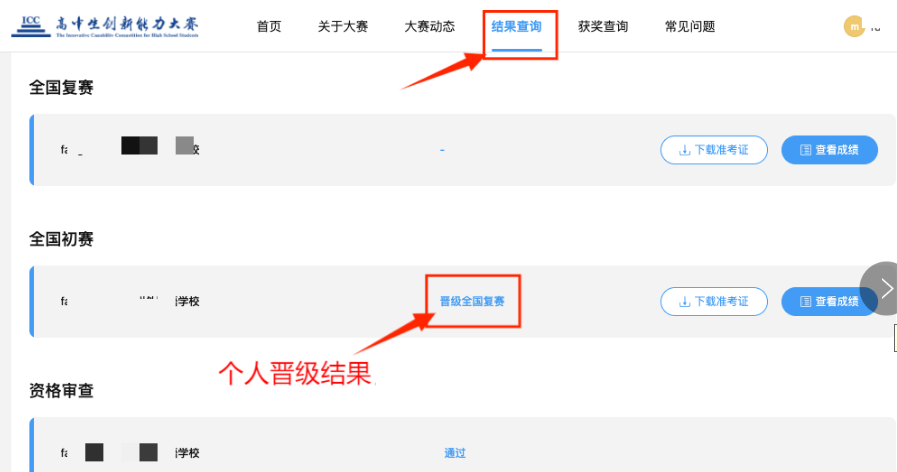The width and height of the screenshot is (897, 472).
Task: Open the 大赛动态 page
Action: (x=430, y=26)
